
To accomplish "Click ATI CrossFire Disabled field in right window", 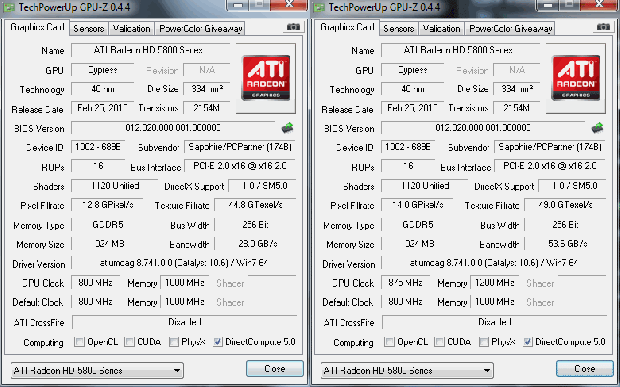I will [x=495, y=322].
